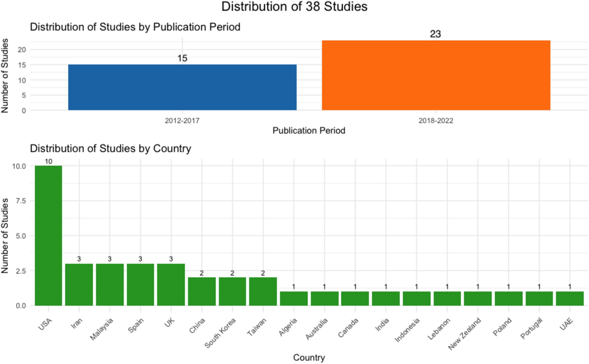The height and width of the screenshot is (364, 589).
Task: Click the India bar
Action: point(386,299)
